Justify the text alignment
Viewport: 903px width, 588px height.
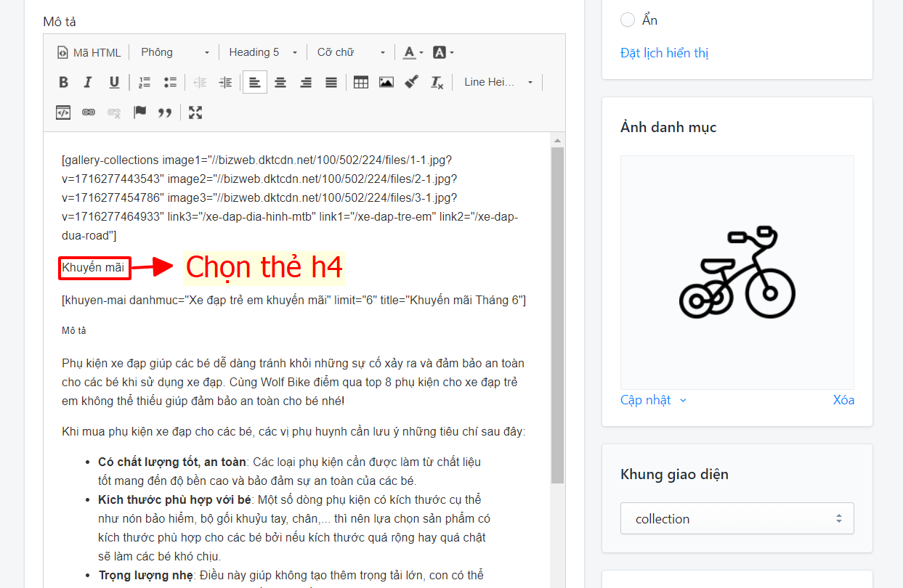331,83
